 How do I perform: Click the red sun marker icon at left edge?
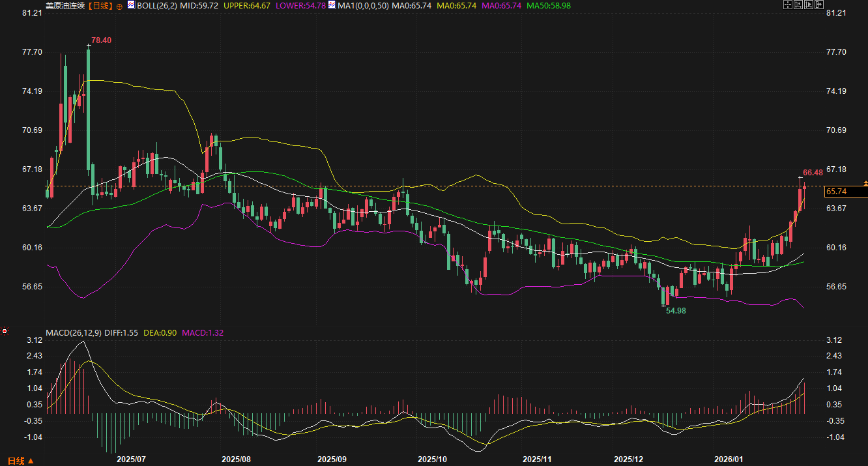tap(5, 331)
